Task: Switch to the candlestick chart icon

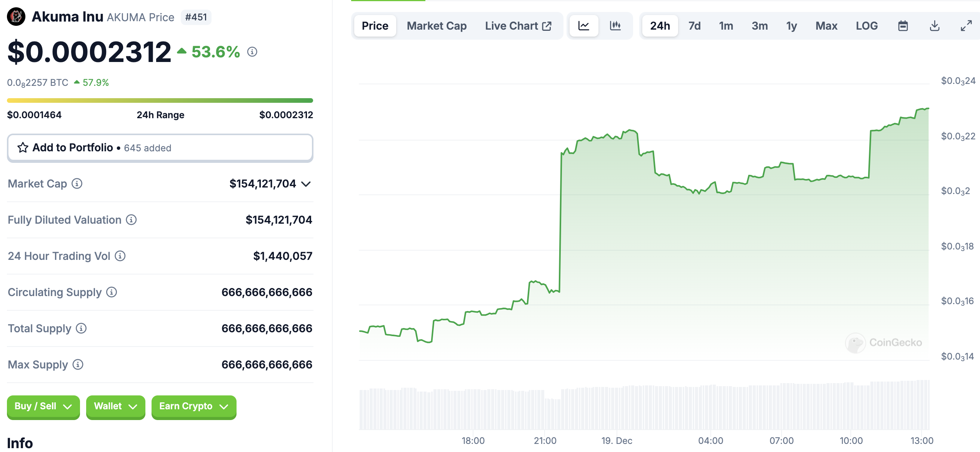Action: pyautogui.click(x=616, y=25)
